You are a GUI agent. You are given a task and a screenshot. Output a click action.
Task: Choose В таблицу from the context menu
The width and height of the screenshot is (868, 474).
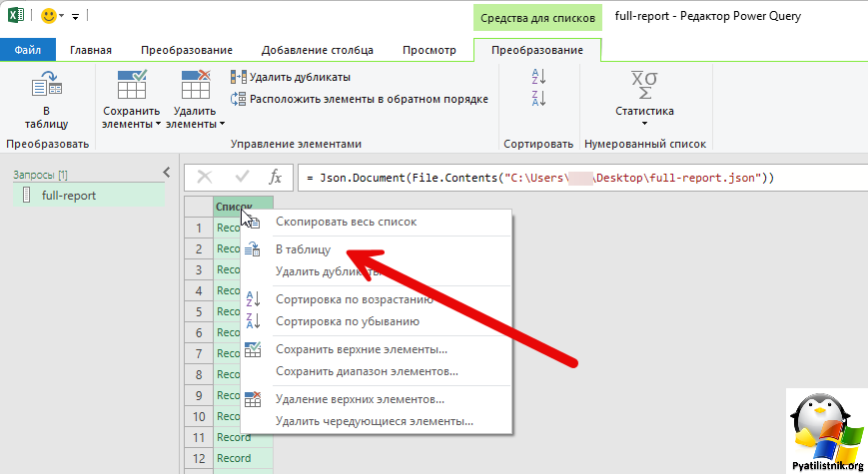[x=376, y=249]
